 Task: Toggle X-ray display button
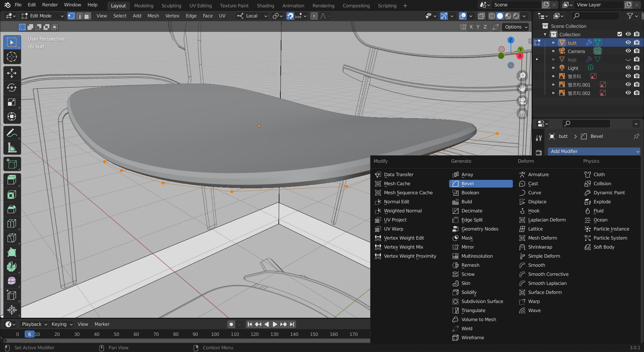[481, 16]
